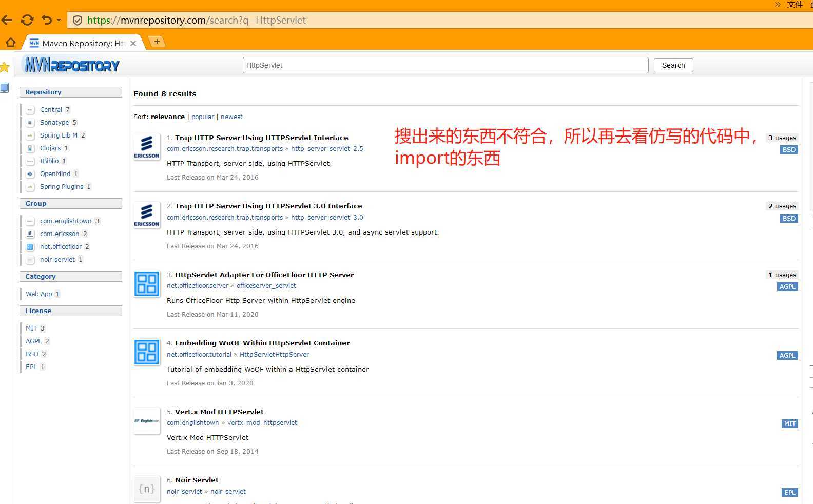
Task: Filter by BSD license in sidebar
Action: (x=32, y=354)
